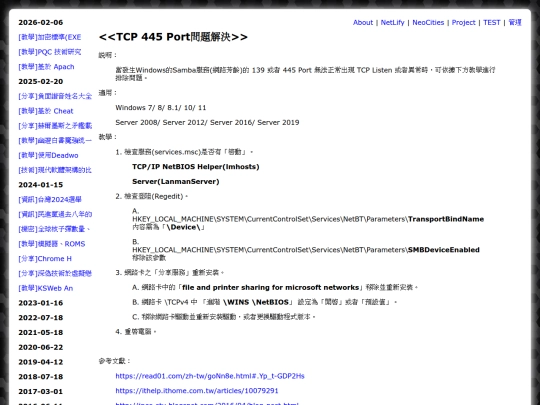Collapse the 2024-01-15 date group
The height and width of the screenshot is (405, 540).
(41, 185)
